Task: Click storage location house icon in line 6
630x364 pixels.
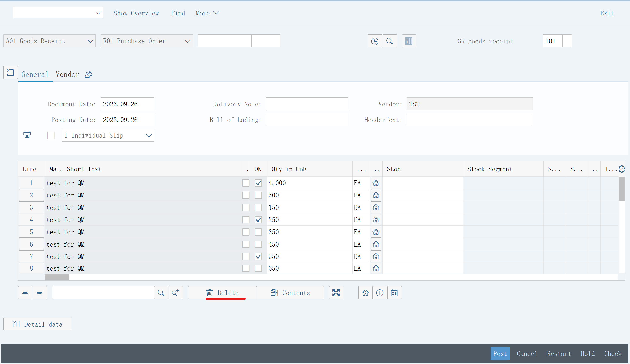Action: pyautogui.click(x=376, y=244)
